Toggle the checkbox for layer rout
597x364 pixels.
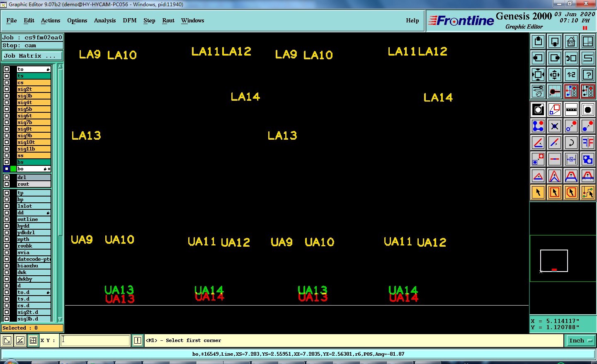click(7, 184)
